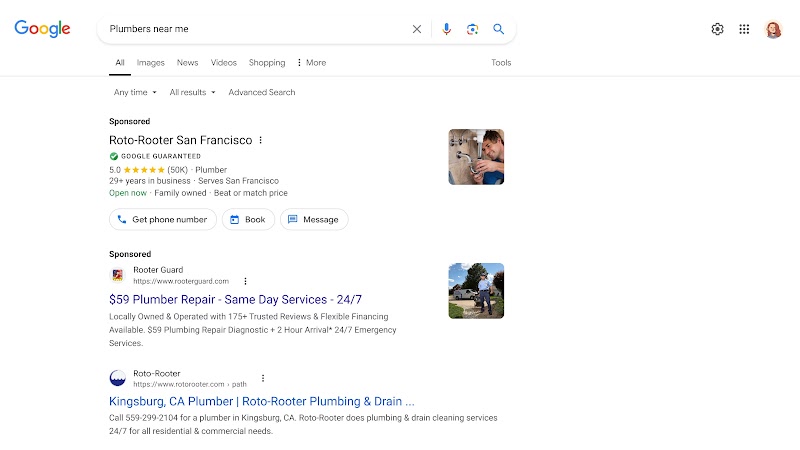This screenshot has height=450, width=800.
Task: Switch to the Videos tab
Action: (x=223, y=62)
